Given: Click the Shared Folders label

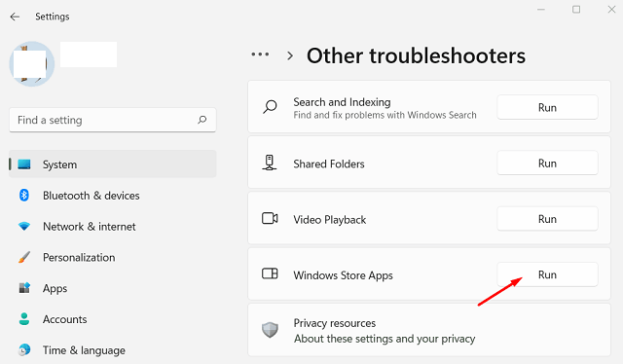Looking at the screenshot, I should pos(329,164).
